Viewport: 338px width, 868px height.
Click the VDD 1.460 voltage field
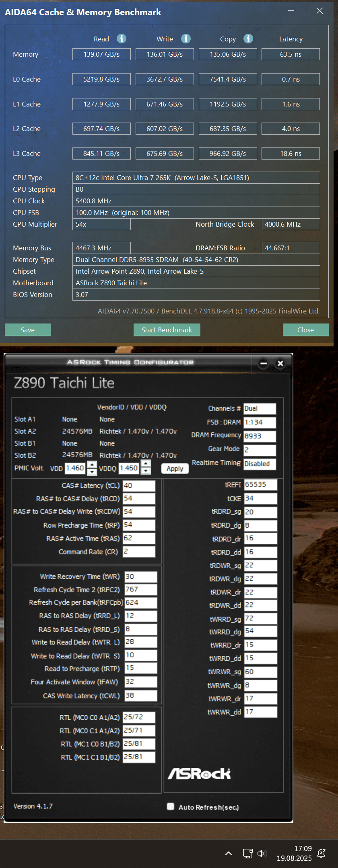click(75, 468)
